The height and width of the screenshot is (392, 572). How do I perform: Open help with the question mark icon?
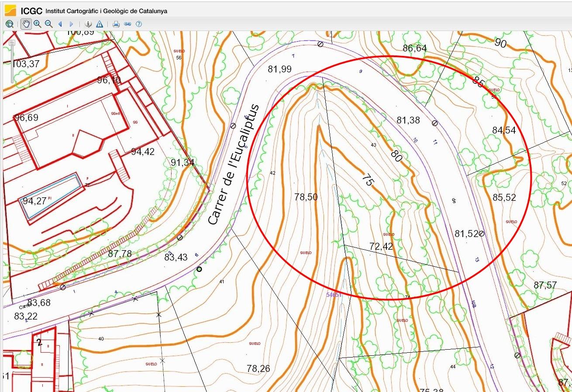pyautogui.click(x=139, y=24)
